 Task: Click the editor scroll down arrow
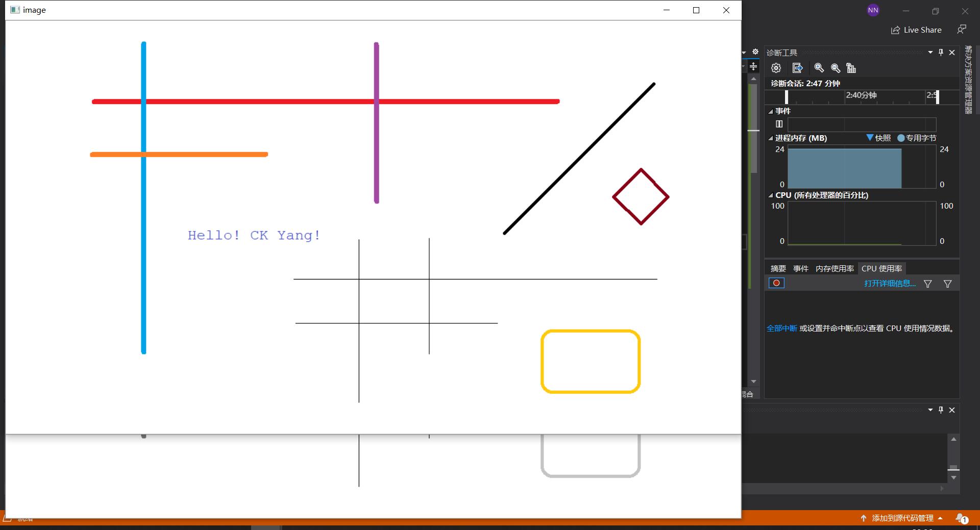[753, 382]
